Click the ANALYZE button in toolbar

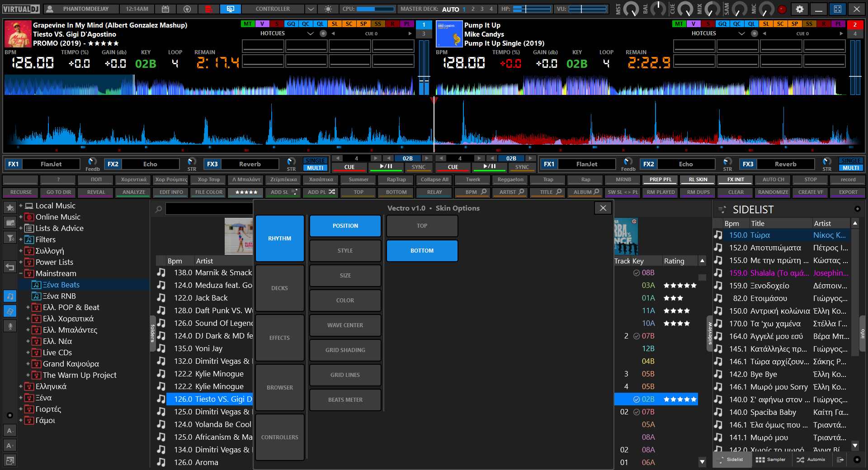click(134, 192)
